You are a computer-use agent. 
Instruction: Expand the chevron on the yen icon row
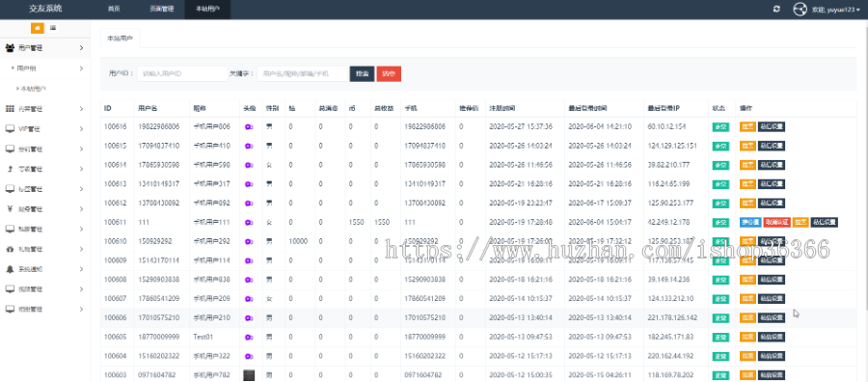pos(81,208)
